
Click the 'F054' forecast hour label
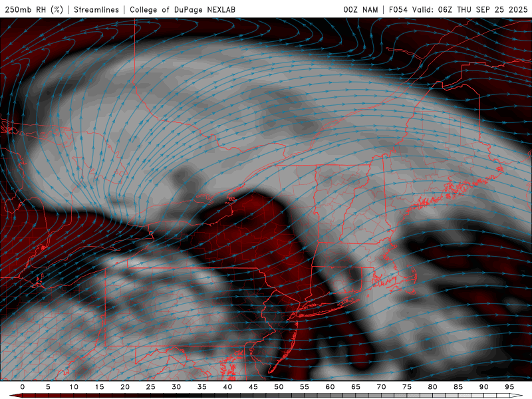[398, 9]
